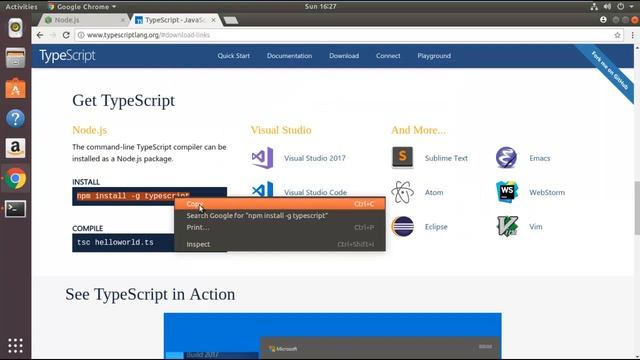Click the Eclipse icon
The image size is (640, 360).
point(402,226)
